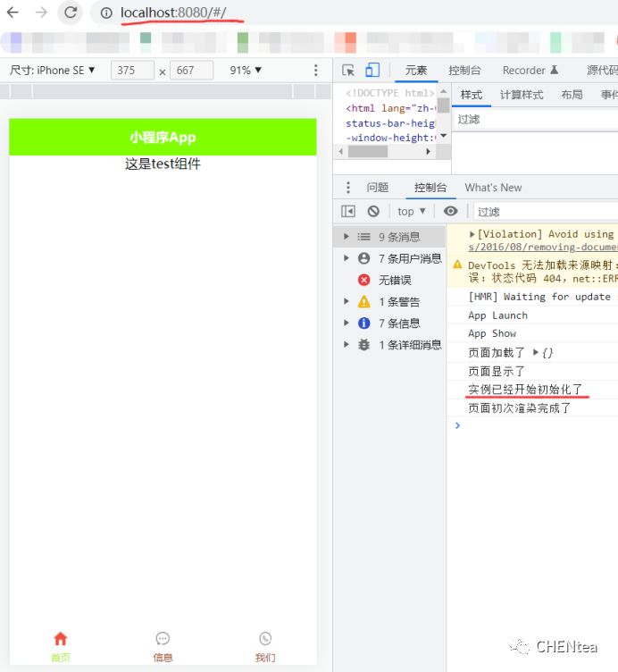The height and width of the screenshot is (672, 618).
Task: Toggle the console sidebar panel icon
Action: click(348, 211)
